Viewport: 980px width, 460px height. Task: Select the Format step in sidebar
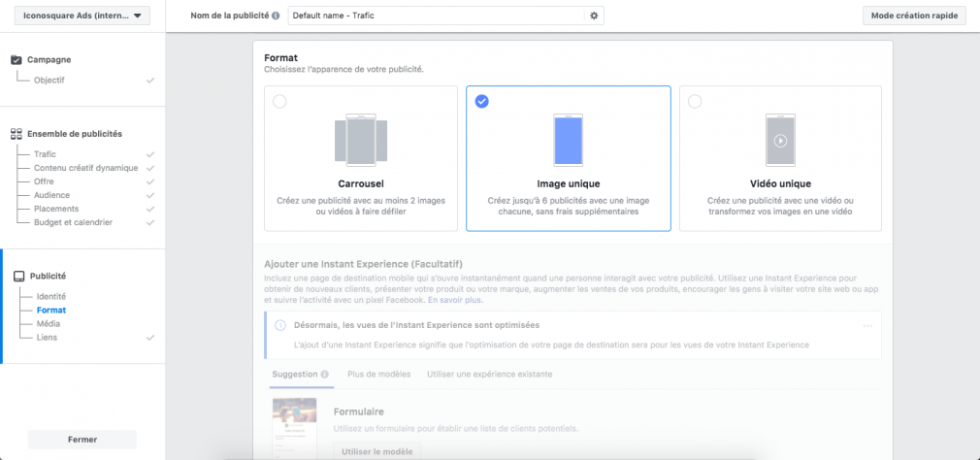click(x=51, y=311)
